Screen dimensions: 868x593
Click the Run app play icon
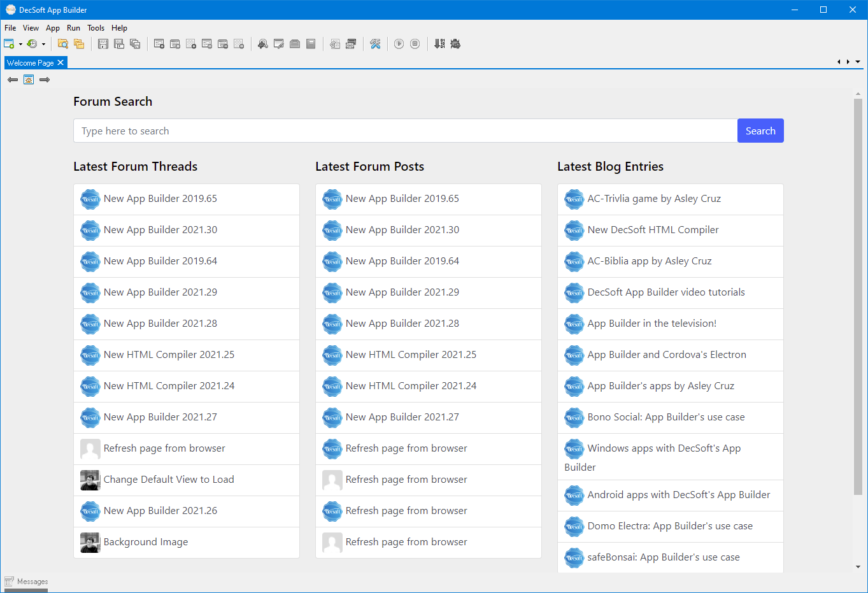[x=399, y=44]
